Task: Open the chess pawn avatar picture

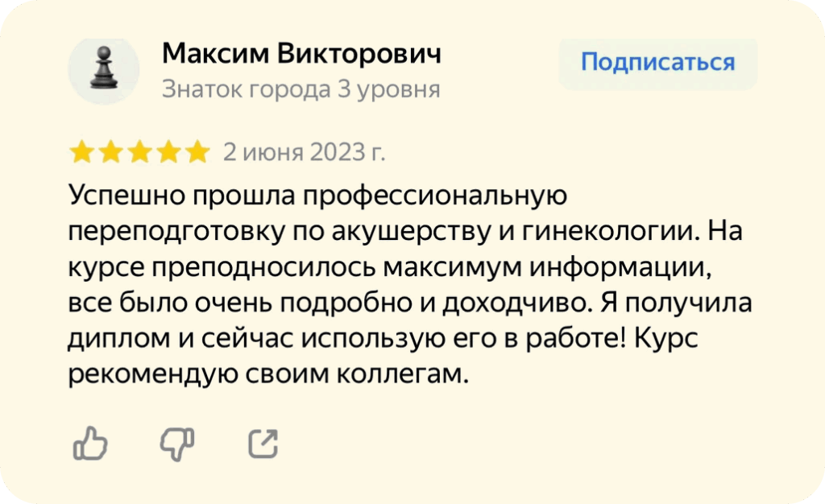Action: click(104, 70)
